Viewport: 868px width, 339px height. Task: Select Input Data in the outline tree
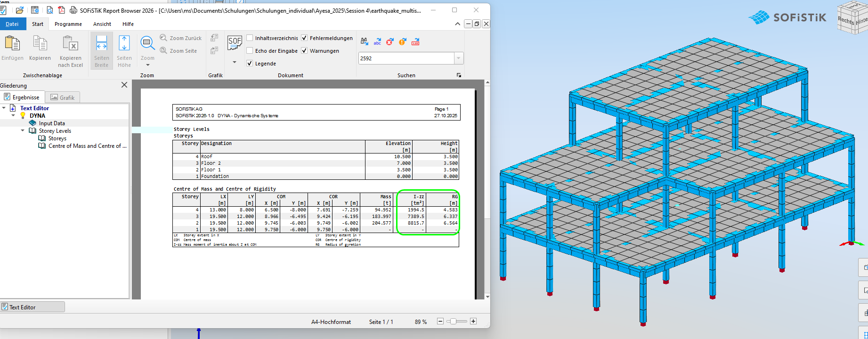click(x=52, y=123)
